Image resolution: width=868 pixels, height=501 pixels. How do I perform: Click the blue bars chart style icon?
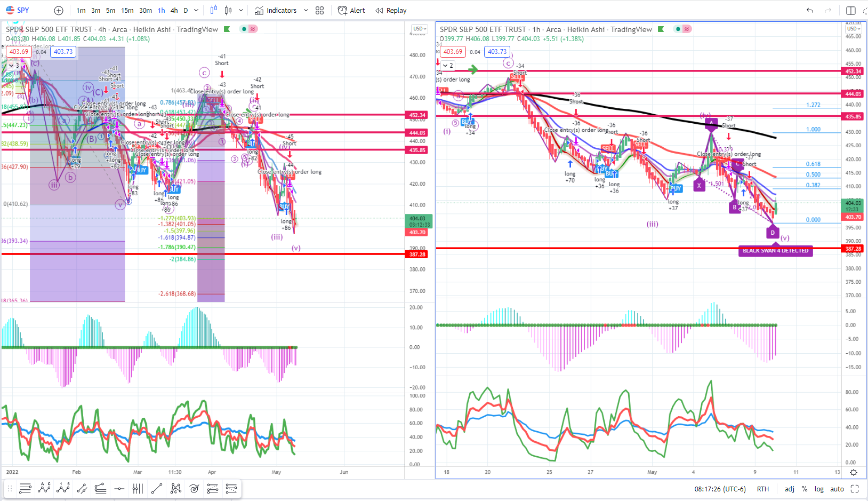click(214, 10)
